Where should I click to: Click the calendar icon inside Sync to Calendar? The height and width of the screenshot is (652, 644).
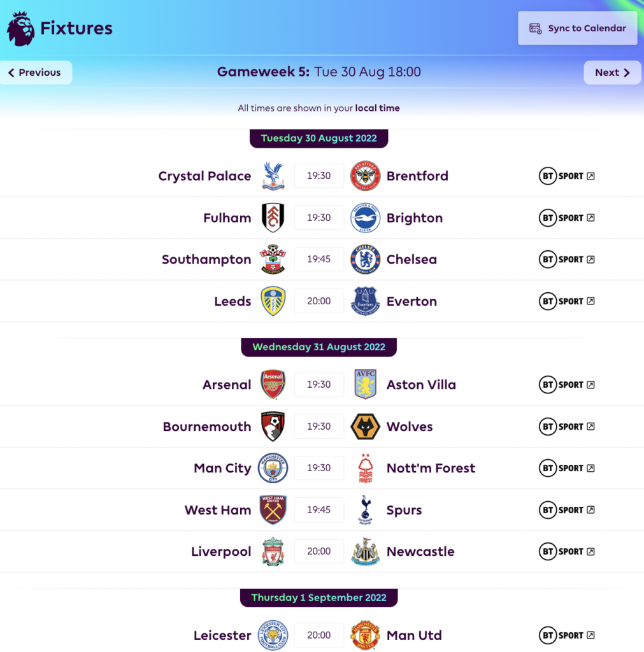535,28
